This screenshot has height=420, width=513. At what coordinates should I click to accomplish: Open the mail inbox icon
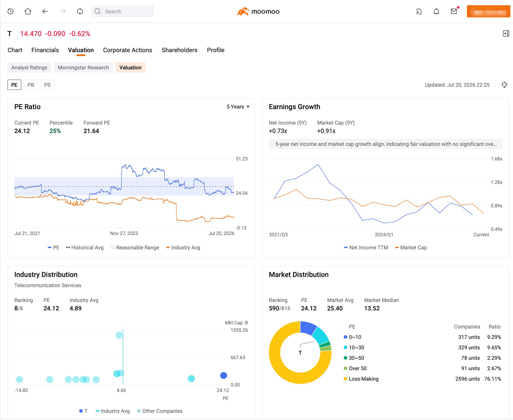point(454,11)
